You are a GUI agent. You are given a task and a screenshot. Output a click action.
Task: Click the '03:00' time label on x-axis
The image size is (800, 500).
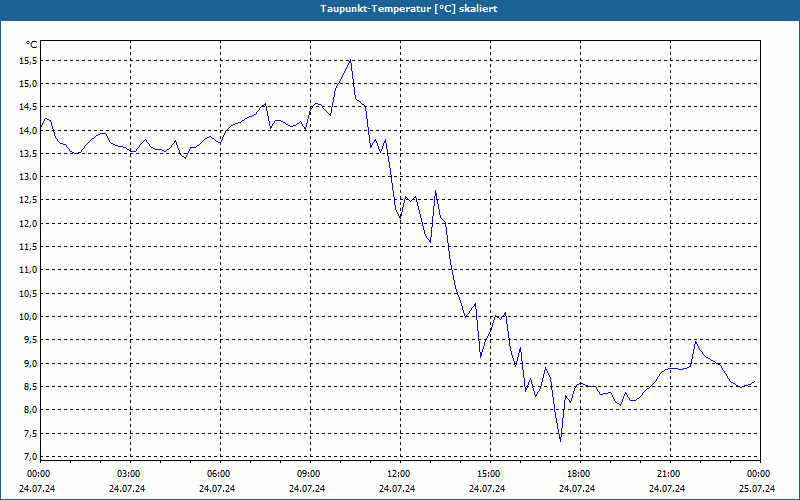pyautogui.click(x=130, y=474)
